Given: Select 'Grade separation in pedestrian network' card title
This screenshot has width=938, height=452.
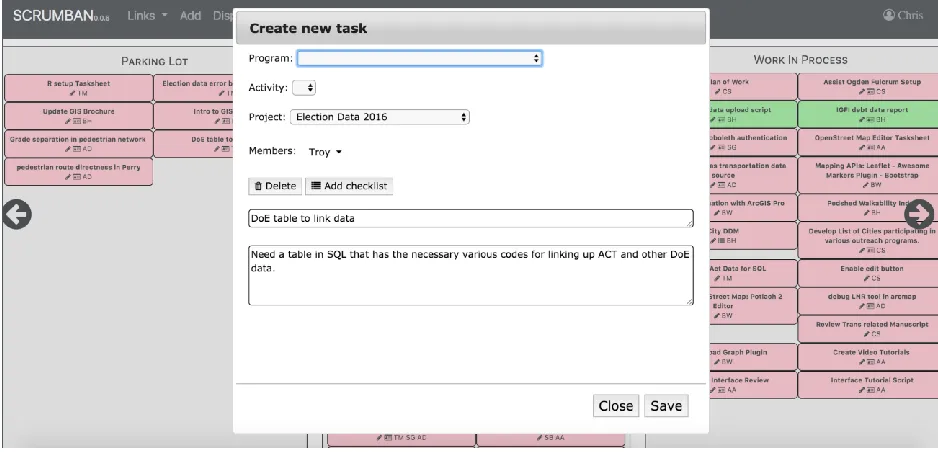Looking at the screenshot, I should click(78, 139).
